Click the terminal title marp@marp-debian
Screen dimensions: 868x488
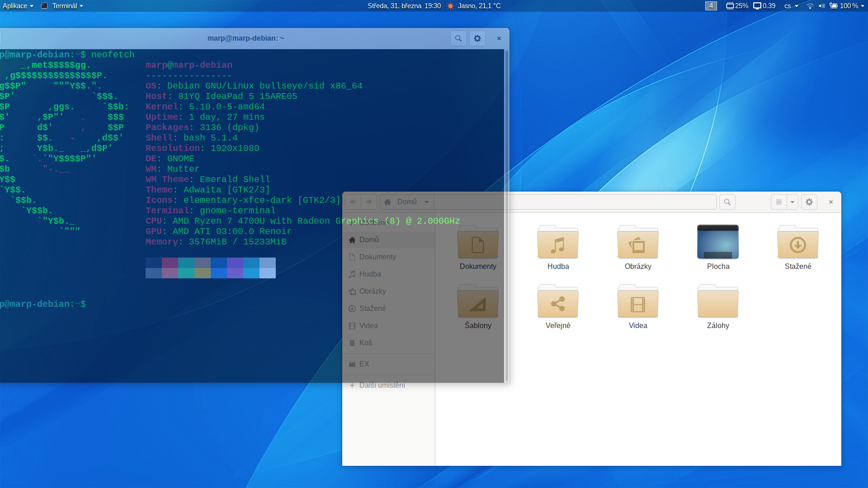(x=246, y=38)
